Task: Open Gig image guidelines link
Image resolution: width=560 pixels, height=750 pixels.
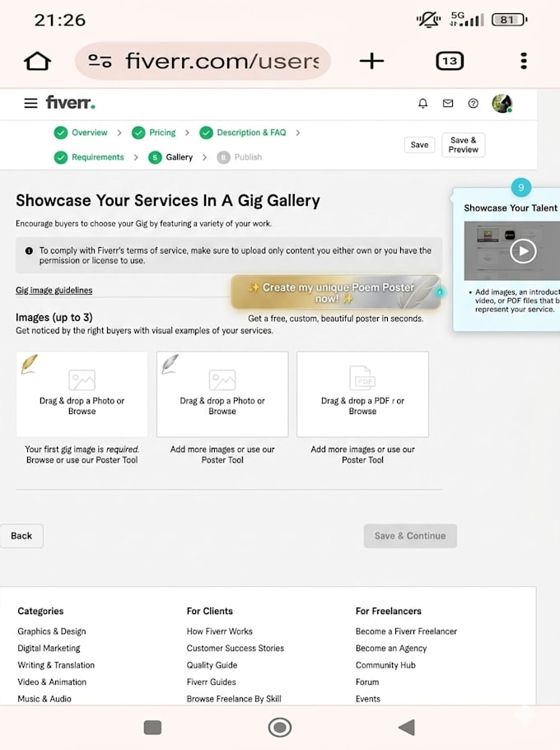Action: click(x=54, y=291)
